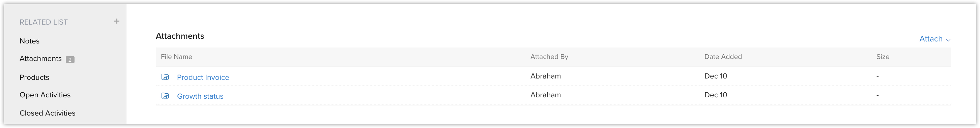Click the Growth status file icon
The width and height of the screenshot is (980, 128).
pyautogui.click(x=165, y=96)
